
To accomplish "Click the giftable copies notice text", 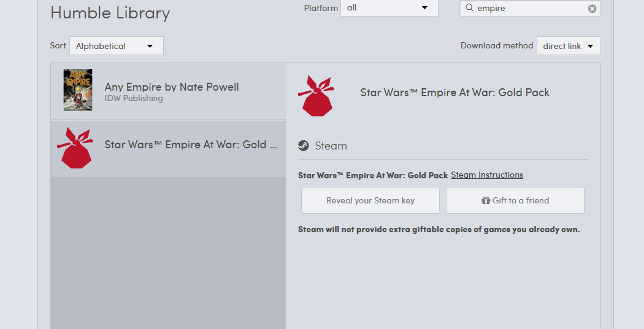I will pos(439,229).
